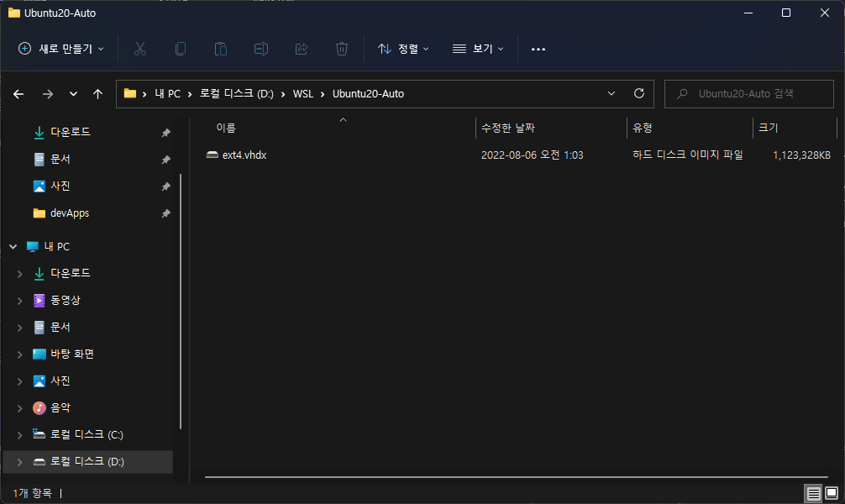Viewport: 845px width, 504px height.
Task: Select Ubuntu20-Auto breadcrumb segment
Action: pyautogui.click(x=368, y=94)
